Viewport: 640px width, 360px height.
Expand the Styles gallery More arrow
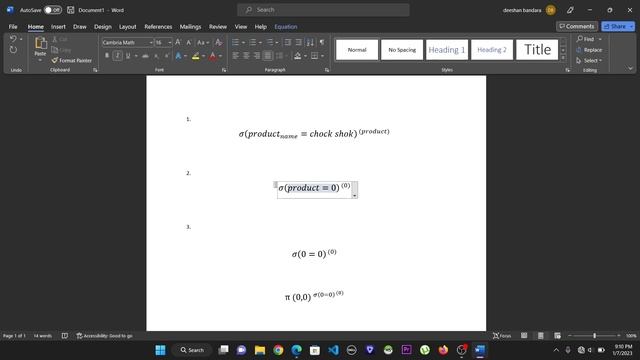pyautogui.click(x=563, y=58)
